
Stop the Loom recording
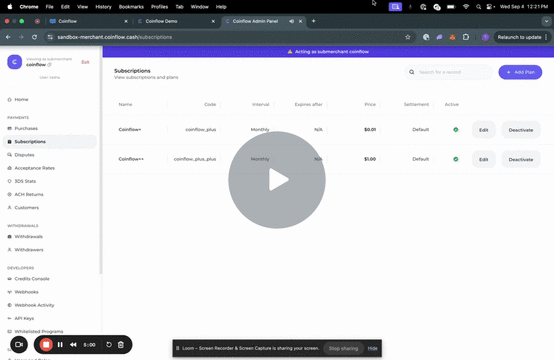tap(46, 344)
